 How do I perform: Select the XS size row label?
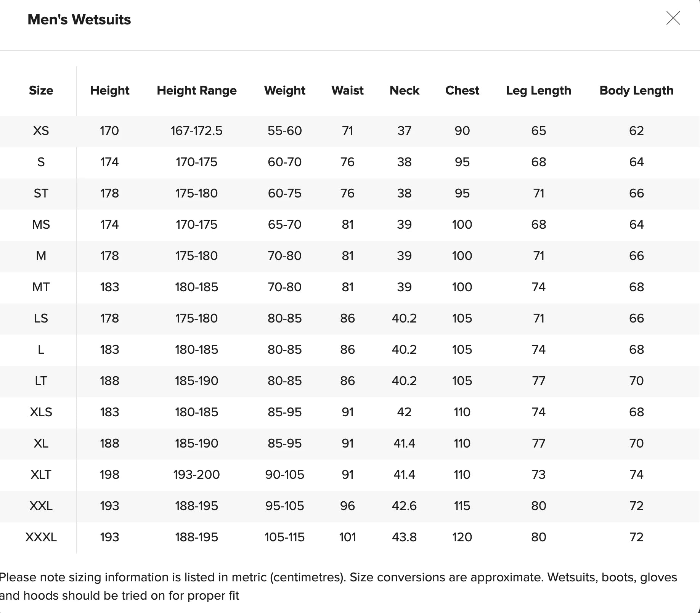pos(41,131)
